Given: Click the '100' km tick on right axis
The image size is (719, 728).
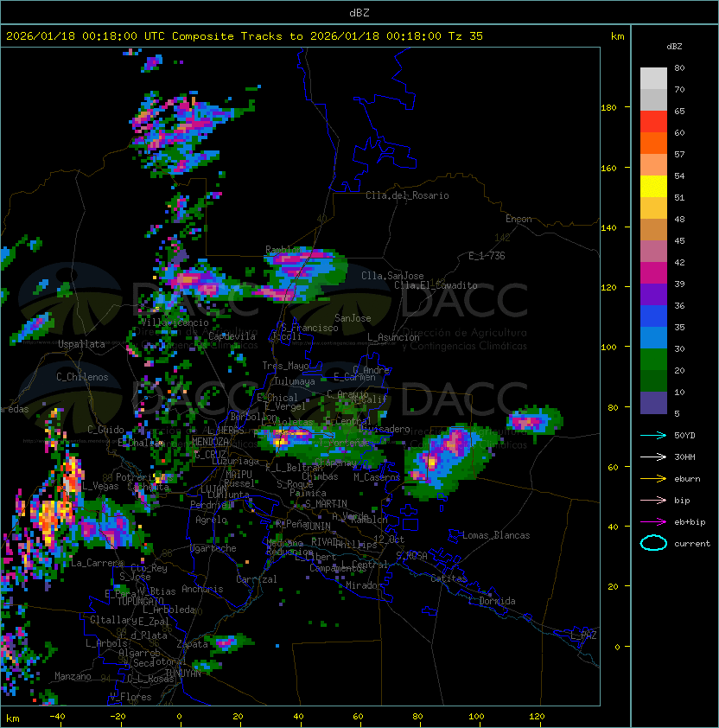Looking at the screenshot, I should 608,348.
